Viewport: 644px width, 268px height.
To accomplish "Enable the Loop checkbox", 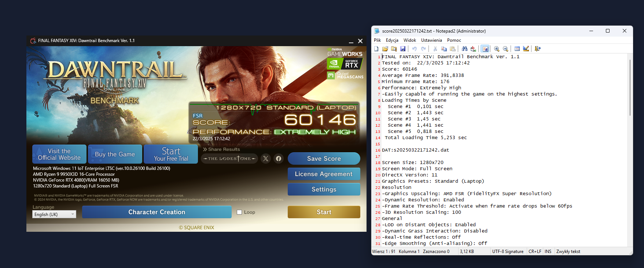I will coord(239,212).
